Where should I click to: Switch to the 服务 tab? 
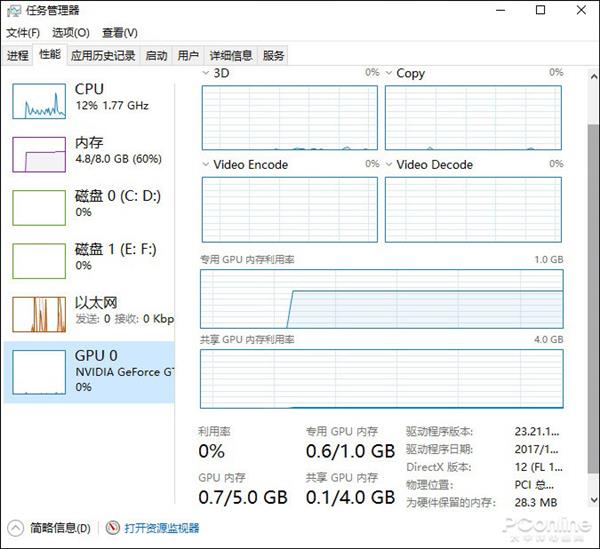(x=274, y=56)
